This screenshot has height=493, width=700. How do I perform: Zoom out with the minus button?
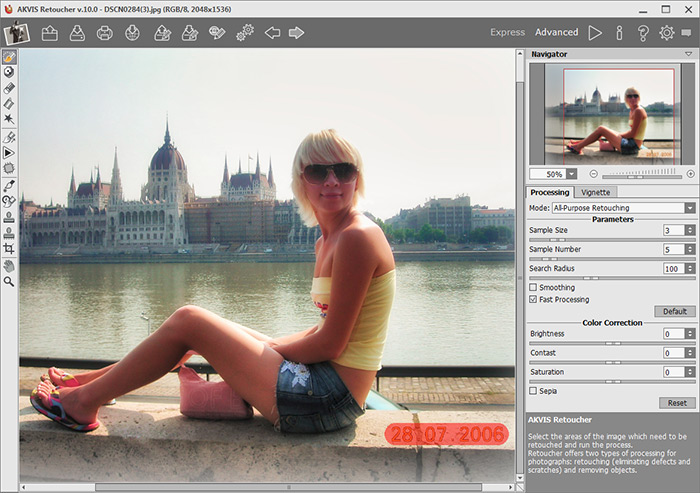tap(593, 174)
